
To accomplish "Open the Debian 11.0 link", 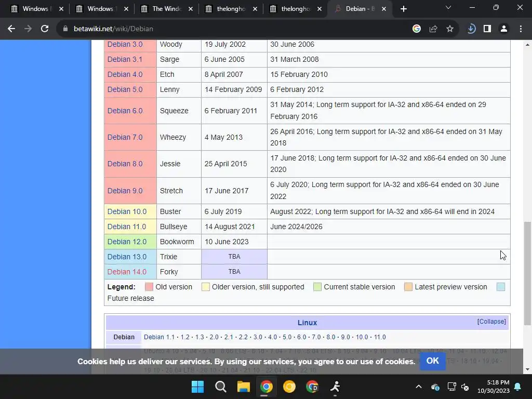I will (x=127, y=227).
